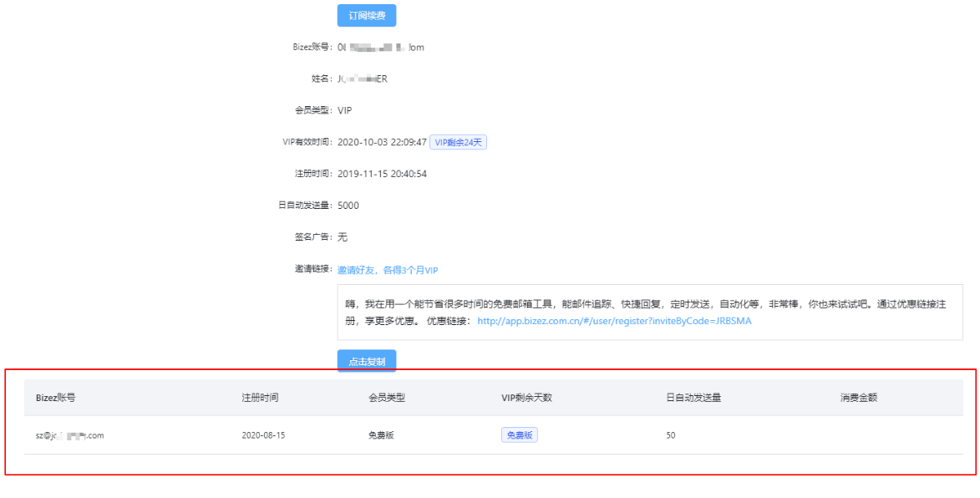980x498 pixels.
Task: Click the 签名广告 value 无
Action: (x=342, y=237)
